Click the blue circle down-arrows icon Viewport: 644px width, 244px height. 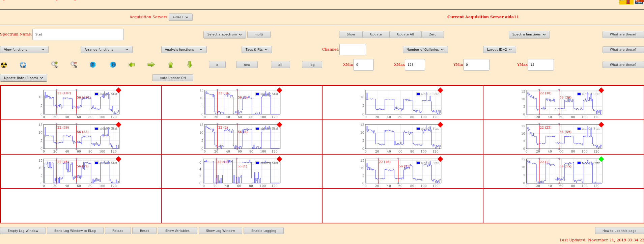click(93, 64)
